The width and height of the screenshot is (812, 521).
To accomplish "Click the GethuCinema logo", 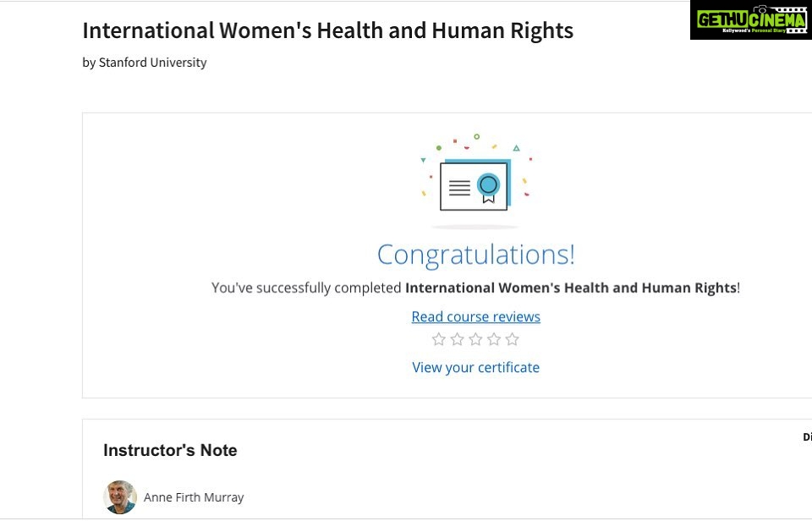I will 750,21.
